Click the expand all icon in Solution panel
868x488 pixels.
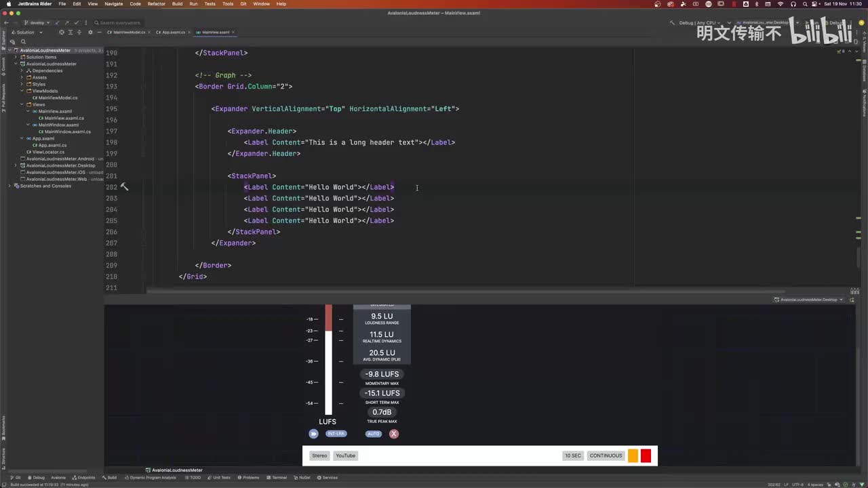click(70, 33)
